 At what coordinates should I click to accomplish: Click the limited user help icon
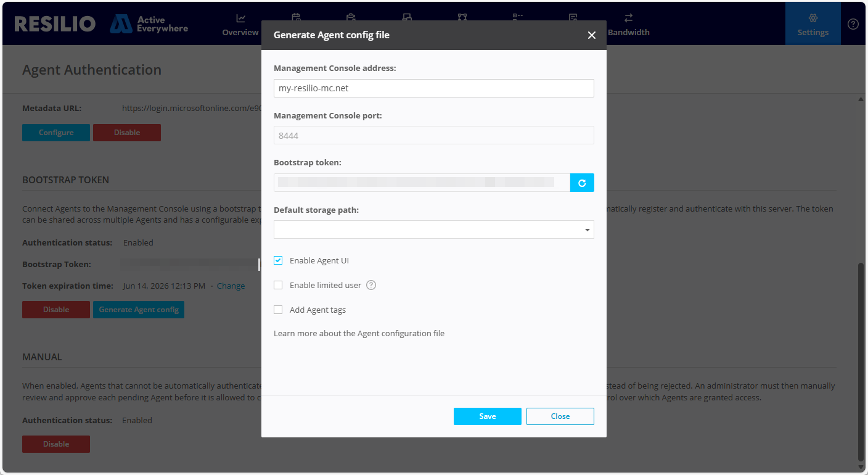[x=371, y=285]
